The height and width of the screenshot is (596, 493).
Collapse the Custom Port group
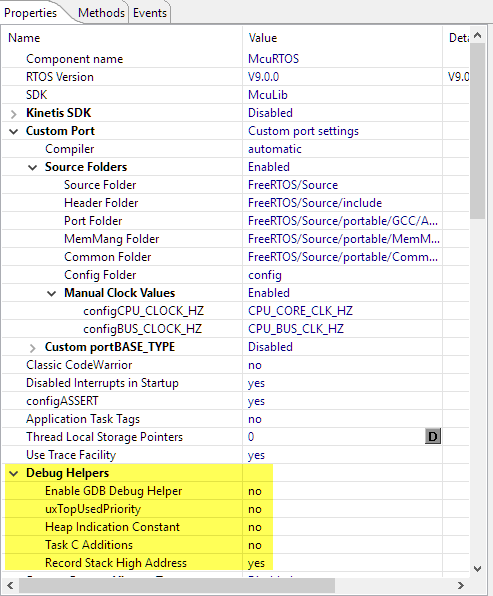click(x=14, y=132)
